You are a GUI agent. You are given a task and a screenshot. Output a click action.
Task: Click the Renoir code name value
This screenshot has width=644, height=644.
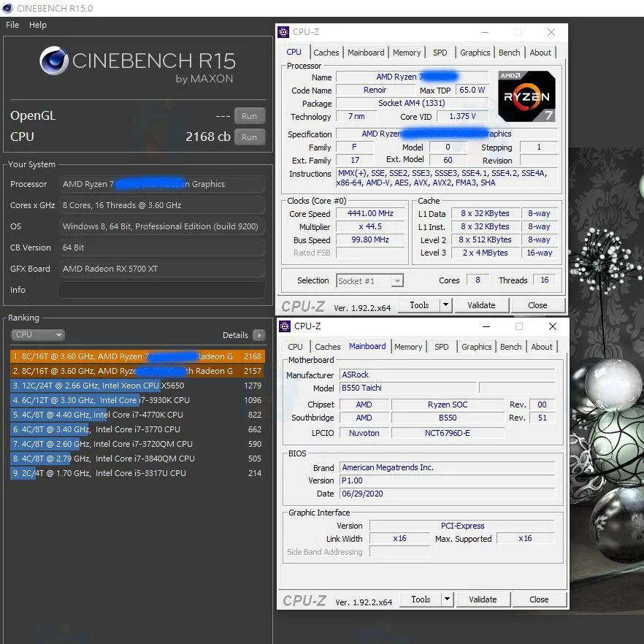375,90
